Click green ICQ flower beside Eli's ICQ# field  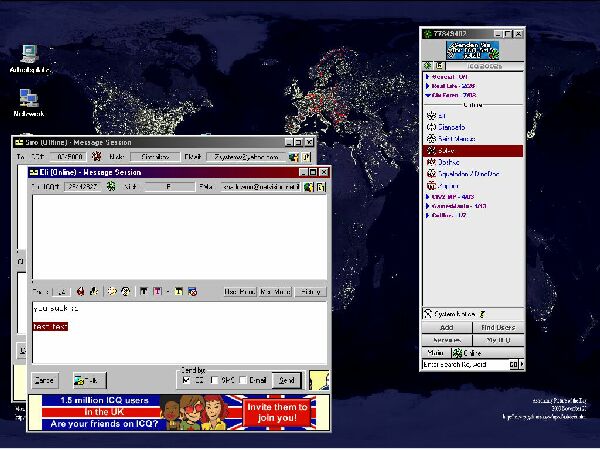click(x=111, y=187)
